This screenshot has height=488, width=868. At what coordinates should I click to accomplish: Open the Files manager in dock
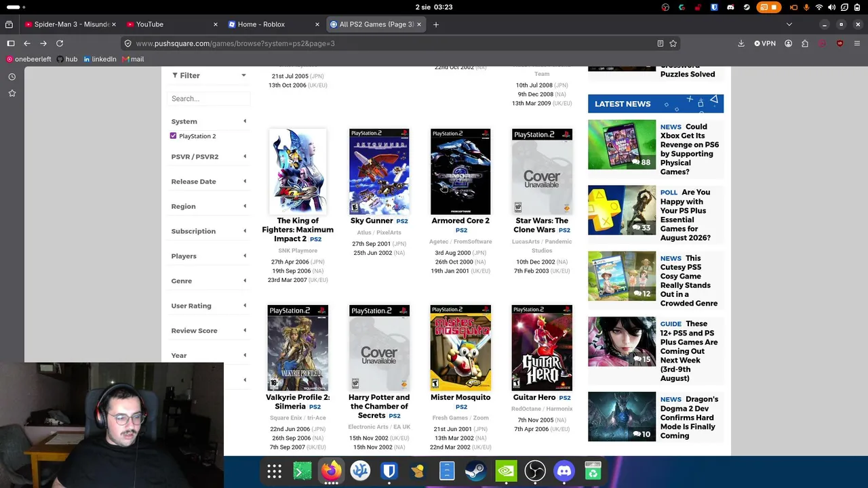click(x=447, y=471)
